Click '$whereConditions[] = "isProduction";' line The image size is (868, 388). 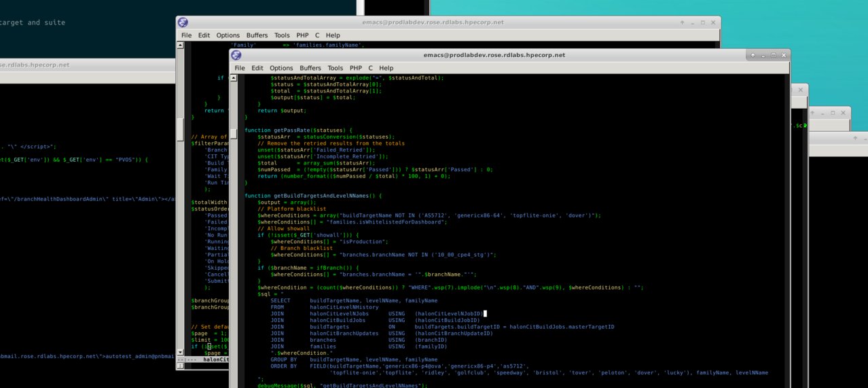coord(329,241)
